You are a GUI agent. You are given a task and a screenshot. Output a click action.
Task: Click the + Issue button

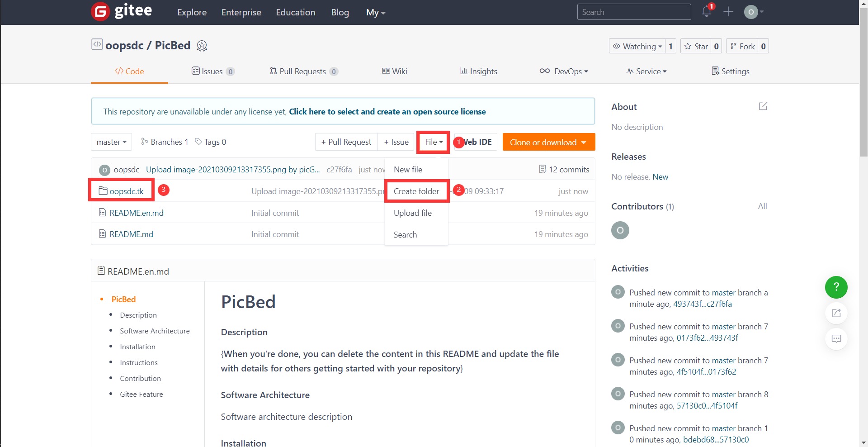click(396, 142)
